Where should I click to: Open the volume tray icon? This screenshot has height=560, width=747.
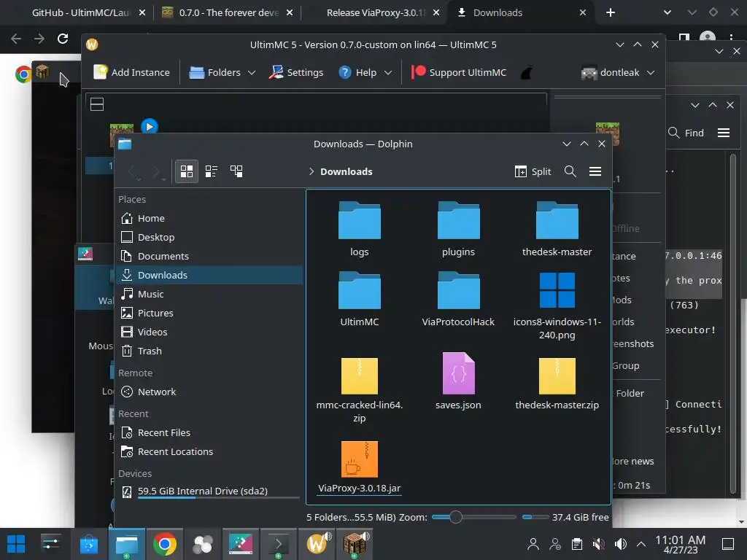click(620, 544)
